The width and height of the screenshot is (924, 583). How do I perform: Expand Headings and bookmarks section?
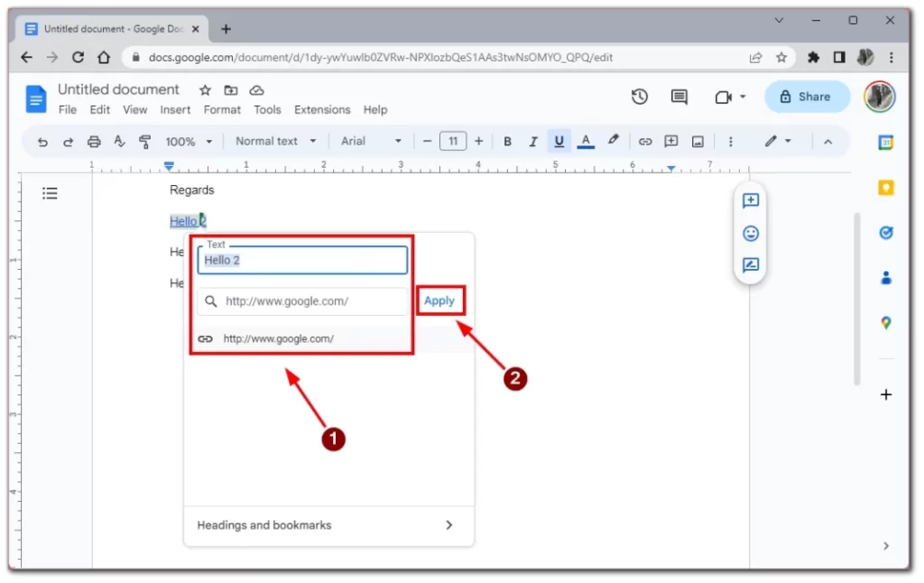tap(328, 525)
